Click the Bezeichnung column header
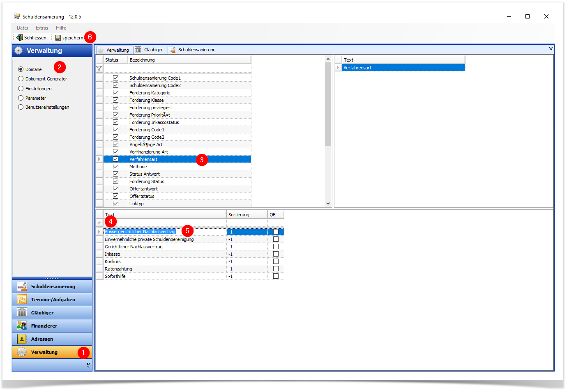 coord(189,60)
